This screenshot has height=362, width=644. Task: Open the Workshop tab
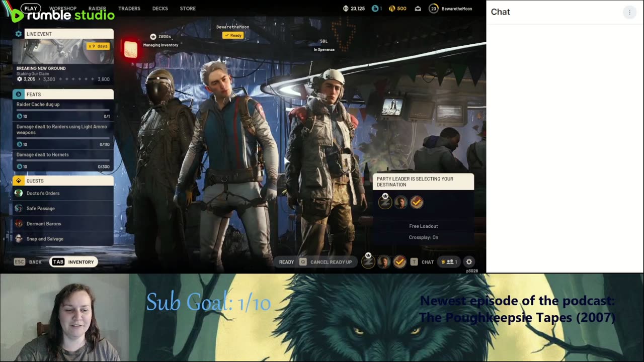[63, 9]
